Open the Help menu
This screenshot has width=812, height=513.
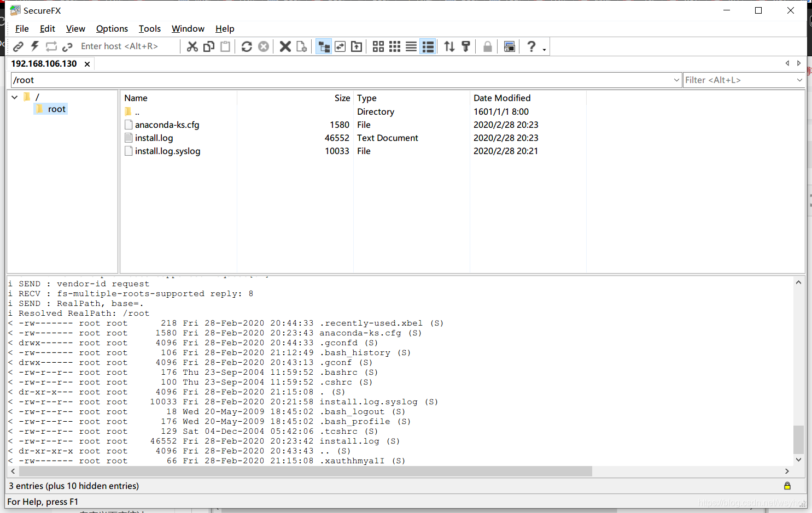point(225,28)
